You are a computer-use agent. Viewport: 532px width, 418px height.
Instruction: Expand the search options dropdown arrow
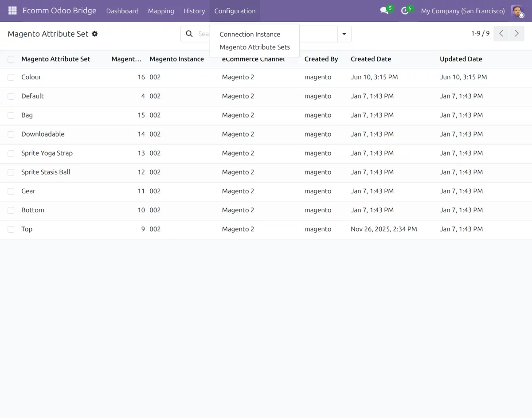coord(344,34)
